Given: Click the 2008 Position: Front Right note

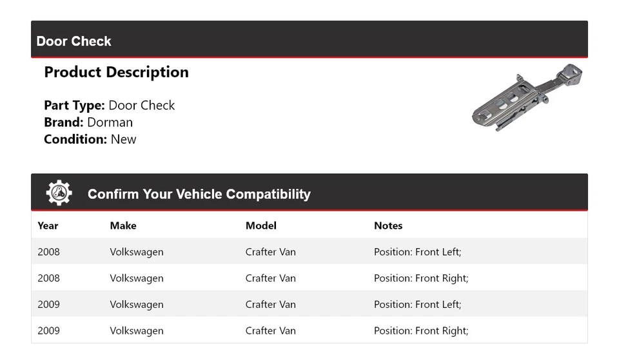Looking at the screenshot, I should 421,278.
